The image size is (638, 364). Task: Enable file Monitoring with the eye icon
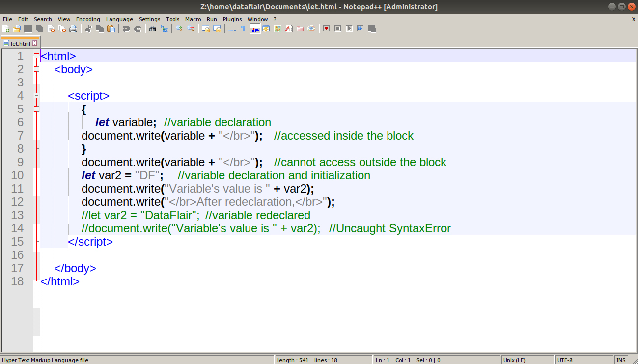click(311, 28)
